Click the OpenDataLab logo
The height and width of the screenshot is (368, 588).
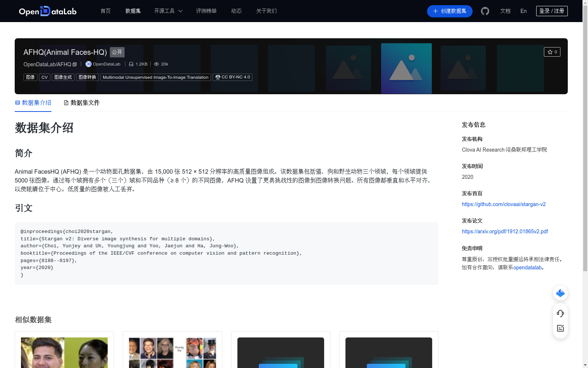click(x=47, y=11)
